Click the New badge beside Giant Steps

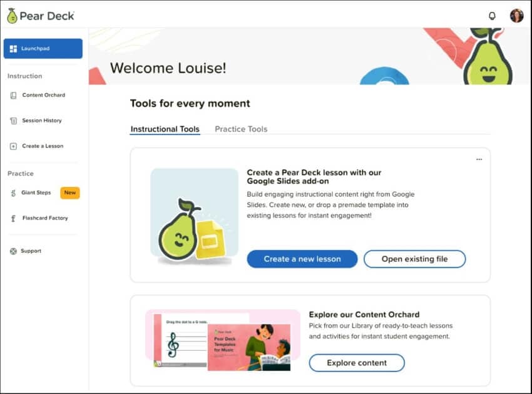70,193
